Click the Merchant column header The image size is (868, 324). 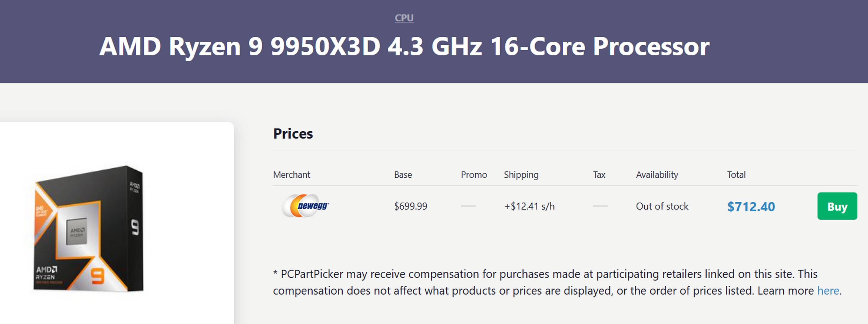pyautogui.click(x=291, y=175)
